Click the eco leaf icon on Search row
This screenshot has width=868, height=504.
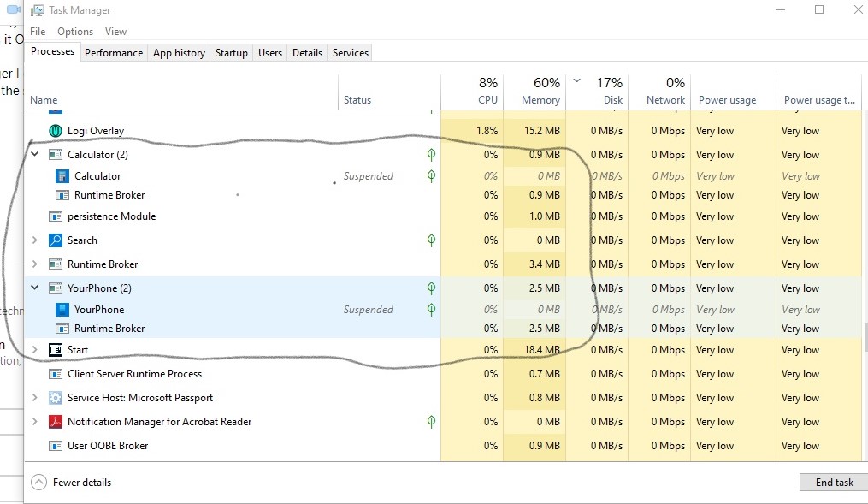(x=431, y=240)
